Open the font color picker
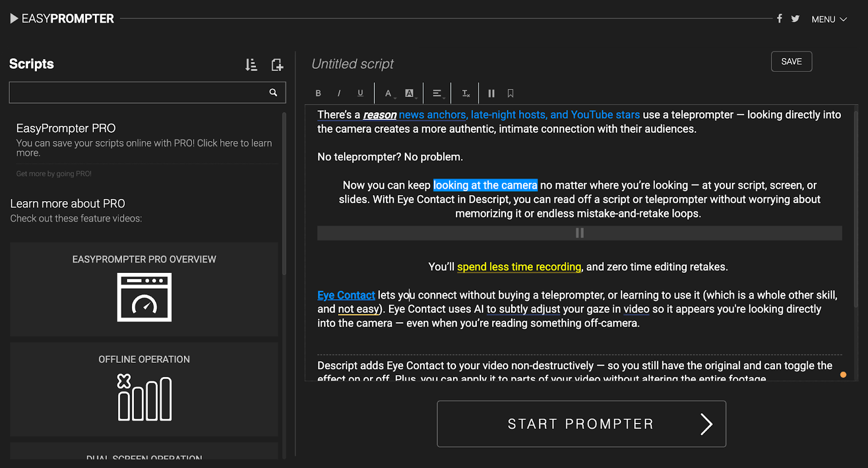This screenshot has width=868, height=468. 389,93
